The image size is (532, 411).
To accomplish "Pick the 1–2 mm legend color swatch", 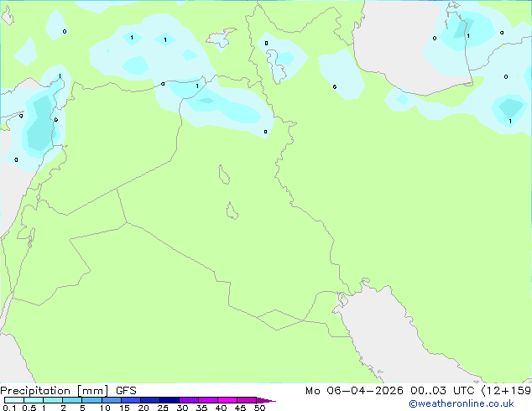I will tap(53, 400).
